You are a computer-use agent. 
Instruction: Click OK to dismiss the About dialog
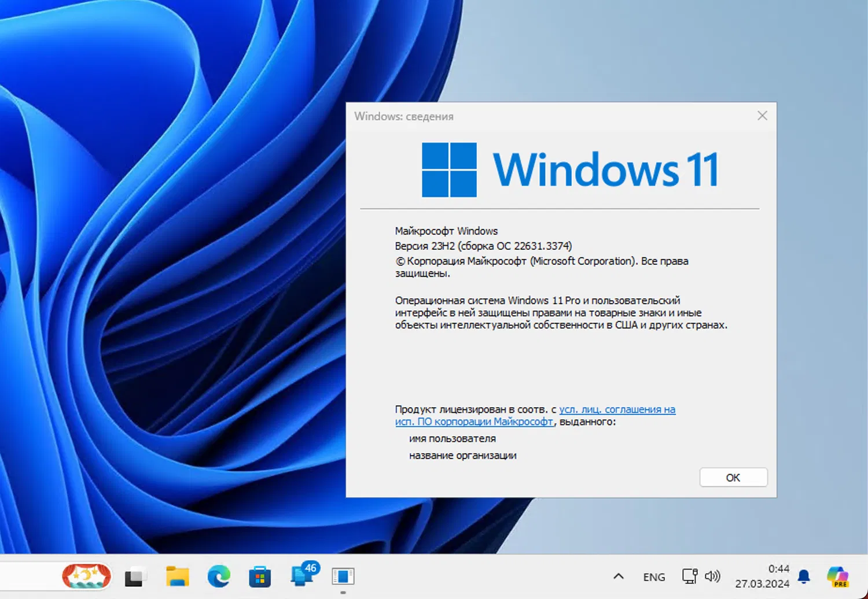pos(733,477)
